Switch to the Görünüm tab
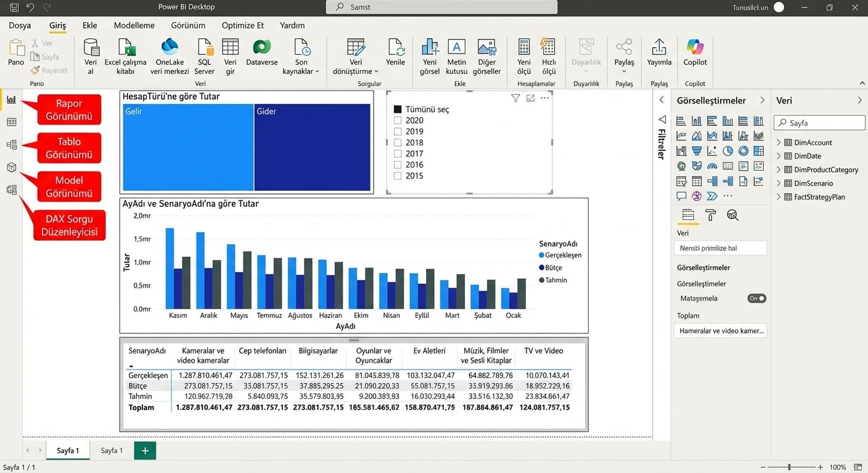Screen dimensions: 868x473 click(187, 25)
